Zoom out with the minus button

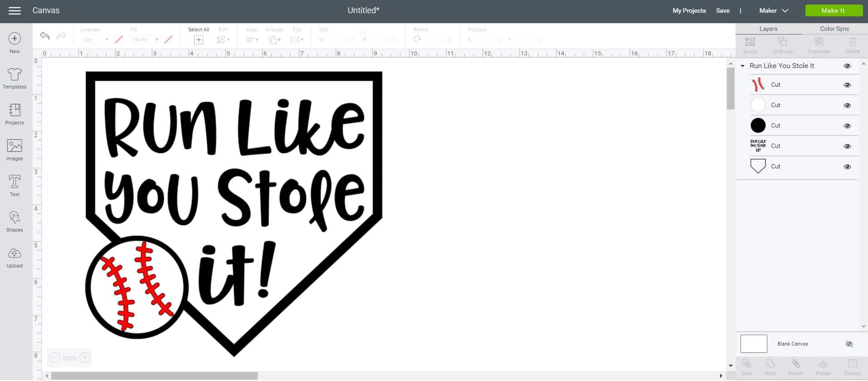tap(54, 358)
